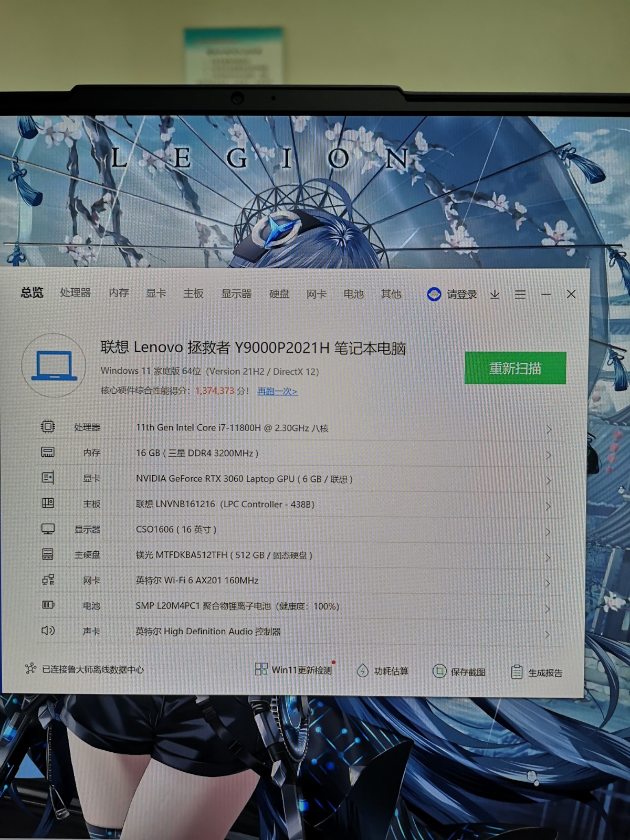This screenshot has width=630, height=840.
Task: Go to the 显示器 tab
Action: tap(236, 293)
